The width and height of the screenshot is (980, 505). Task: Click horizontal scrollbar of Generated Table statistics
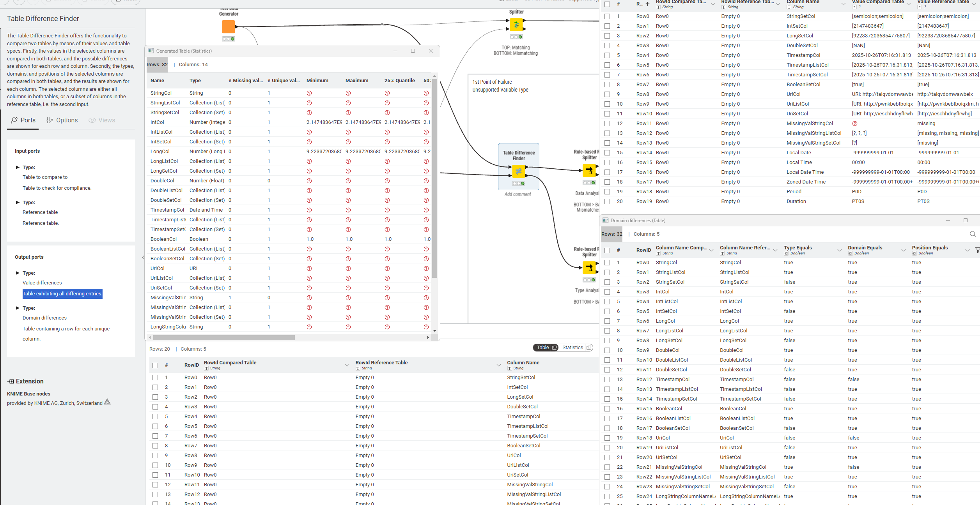223,338
